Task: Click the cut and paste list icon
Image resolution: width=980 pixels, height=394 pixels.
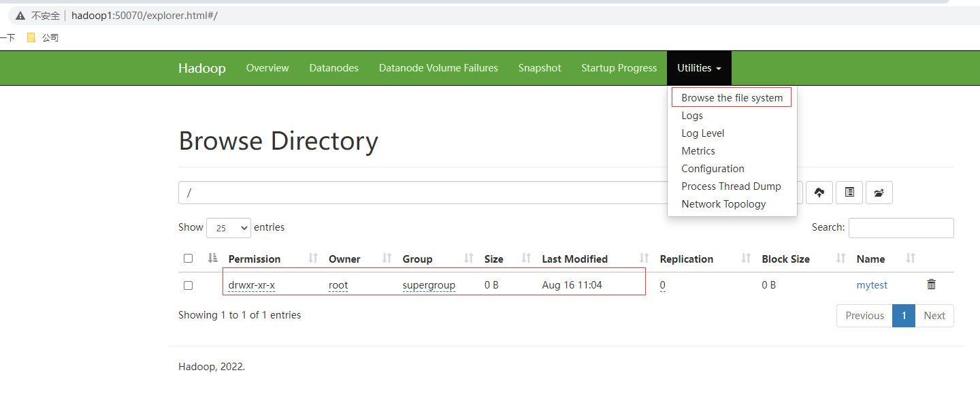Action: click(x=849, y=193)
